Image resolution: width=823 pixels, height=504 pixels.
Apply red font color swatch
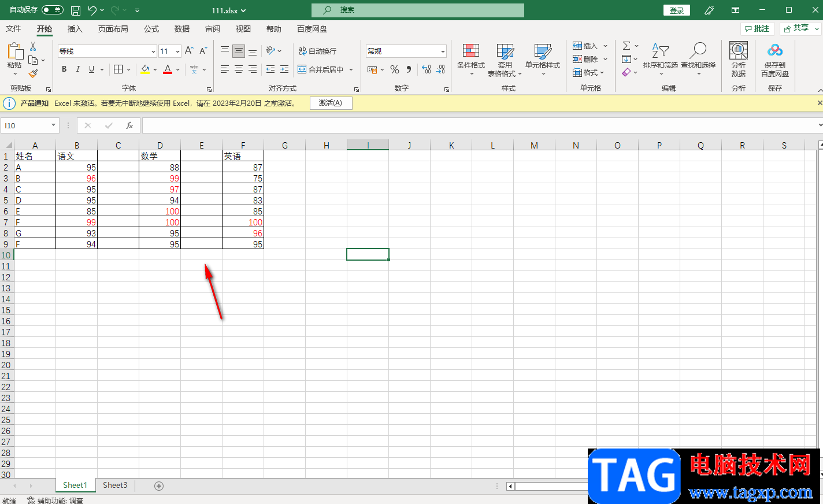[168, 69]
